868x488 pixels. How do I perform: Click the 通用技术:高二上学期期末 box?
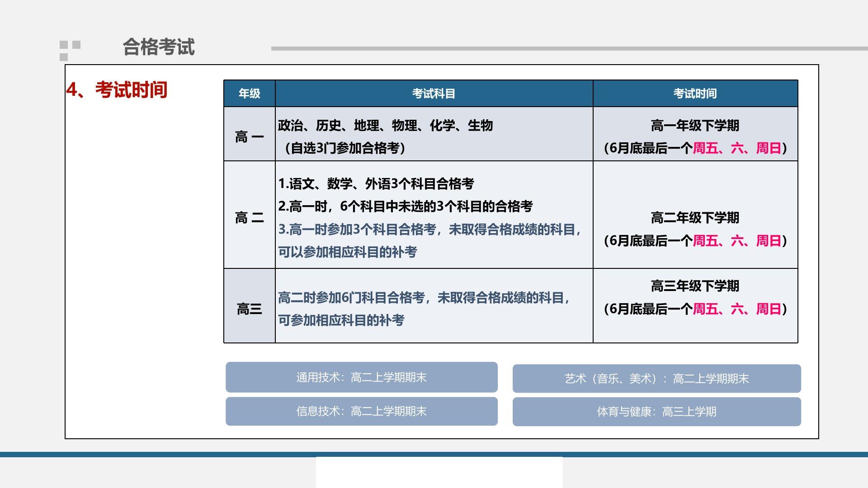click(x=361, y=377)
